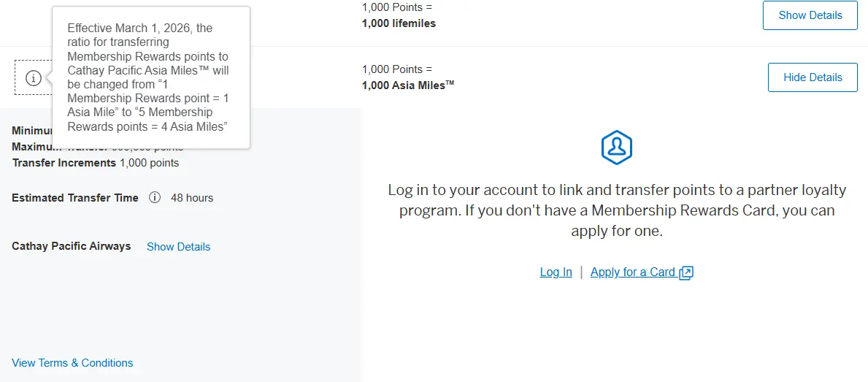868x382 pixels.
Task: Click the bold 1,000 Asia Miles text
Action: [x=407, y=85]
